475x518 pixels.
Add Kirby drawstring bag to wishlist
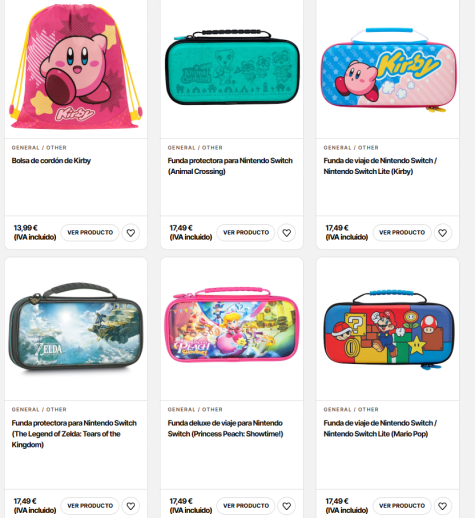pos(131,233)
